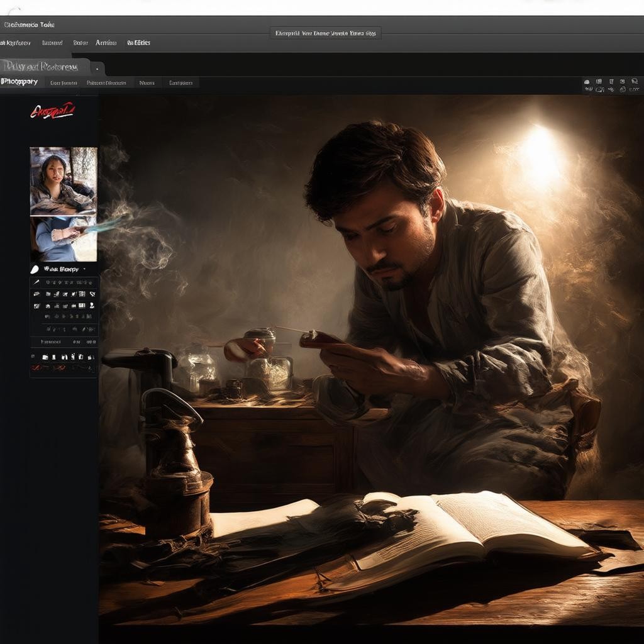
Task: Open the Armine menu in the menu bar
Action: pos(106,43)
